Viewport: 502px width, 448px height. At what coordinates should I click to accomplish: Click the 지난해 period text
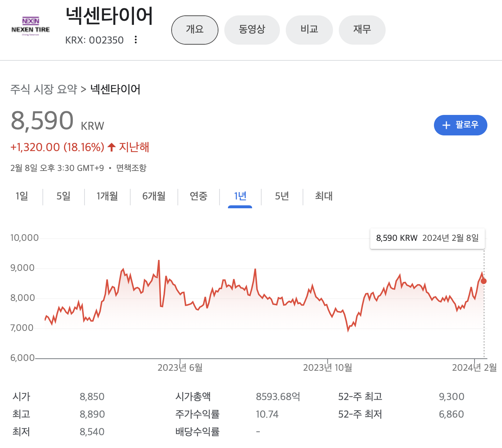pyautogui.click(x=134, y=147)
